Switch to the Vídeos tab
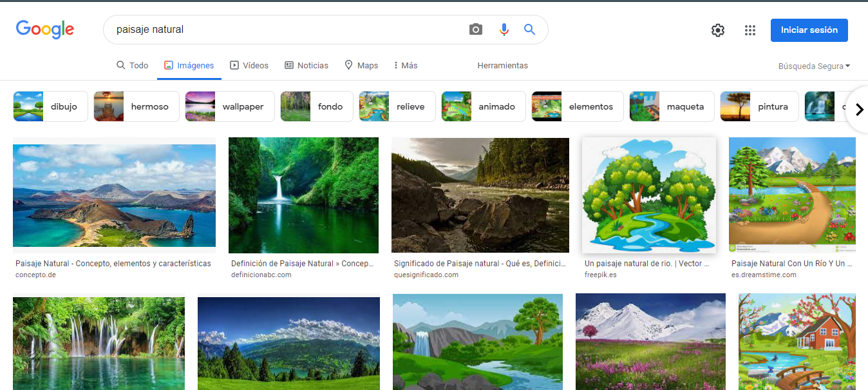868x390 pixels. [249, 65]
